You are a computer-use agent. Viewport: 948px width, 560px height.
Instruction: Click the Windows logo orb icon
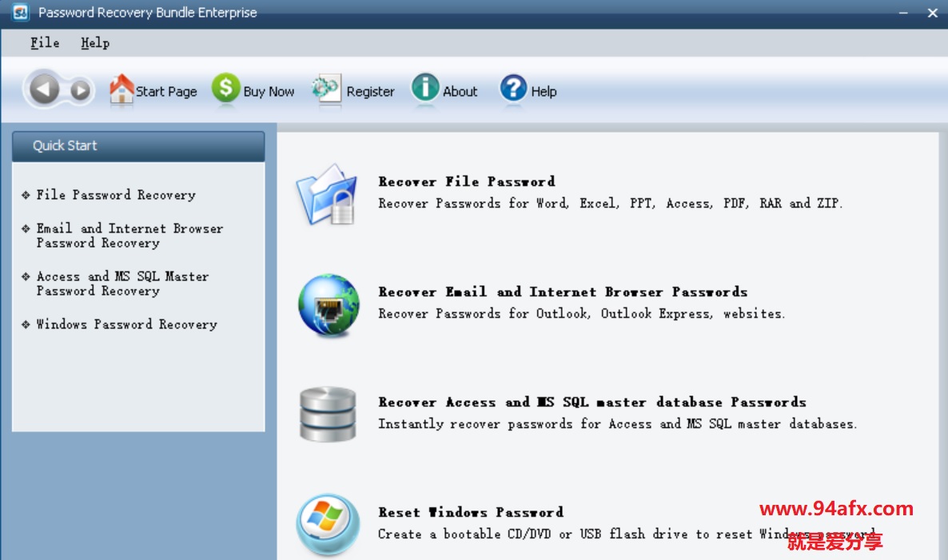tap(328, 524)
